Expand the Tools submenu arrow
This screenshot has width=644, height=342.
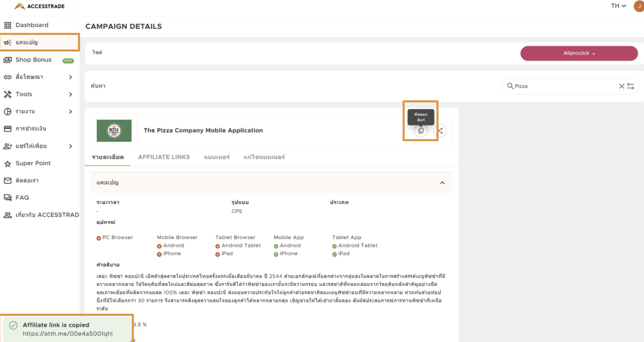[x=71, y=95]
